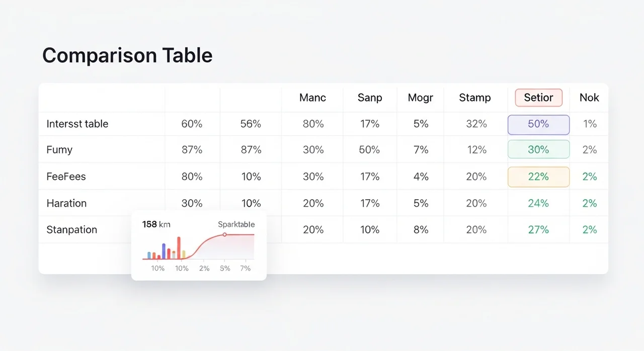Click Haration's 17% Sanp cell

[x=370, y=203]
